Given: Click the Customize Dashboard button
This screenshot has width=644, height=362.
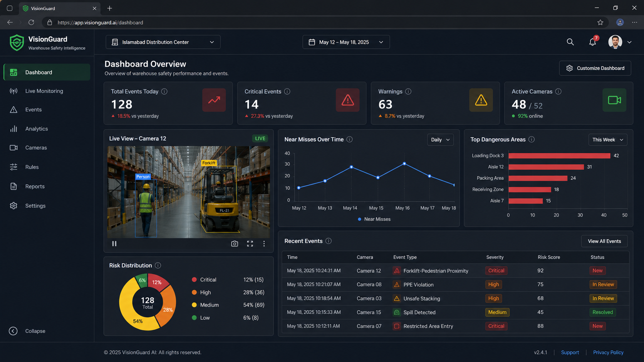Looking at the screenshot, I should pos(595,68).
